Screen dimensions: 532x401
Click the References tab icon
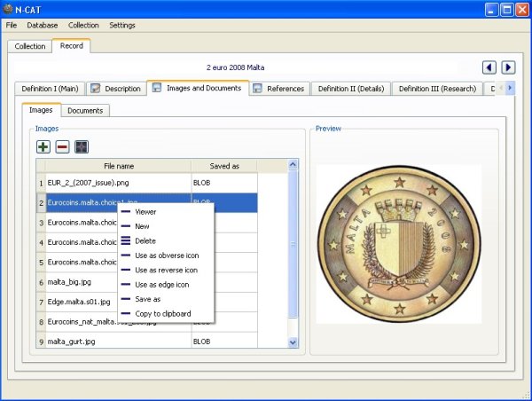click(x=257, y=89)
